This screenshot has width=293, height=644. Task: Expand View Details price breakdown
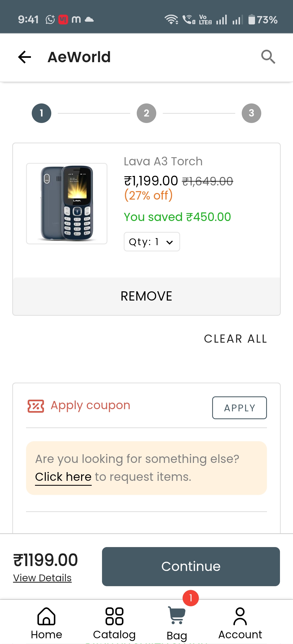pyautogui.click(x=43, y=578)
